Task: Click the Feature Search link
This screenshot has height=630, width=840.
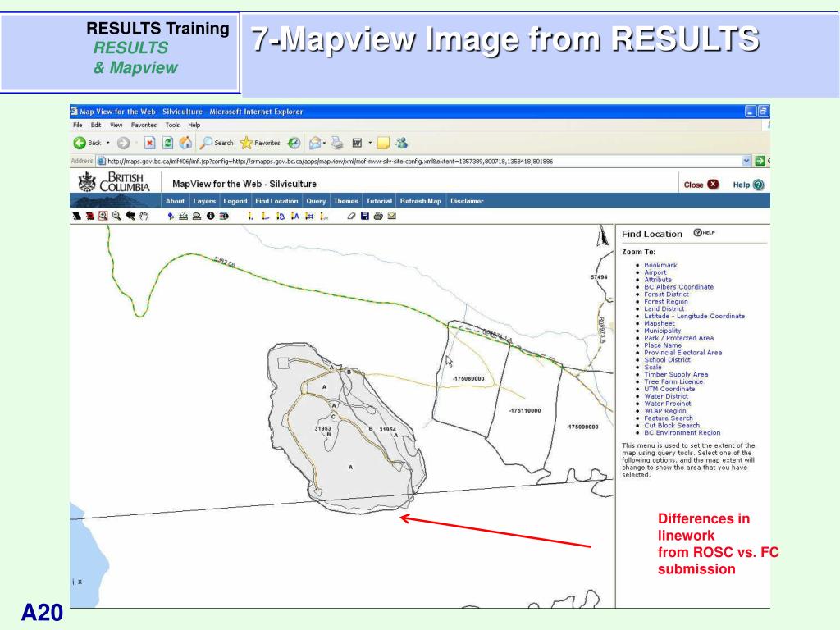Action: tap(669, 418)
